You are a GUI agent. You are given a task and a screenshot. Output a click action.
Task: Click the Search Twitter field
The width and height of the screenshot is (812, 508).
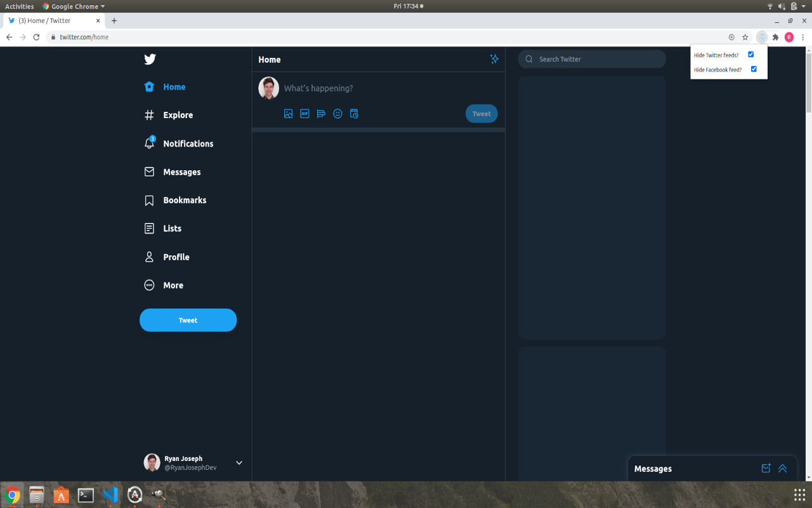(592, 59)
